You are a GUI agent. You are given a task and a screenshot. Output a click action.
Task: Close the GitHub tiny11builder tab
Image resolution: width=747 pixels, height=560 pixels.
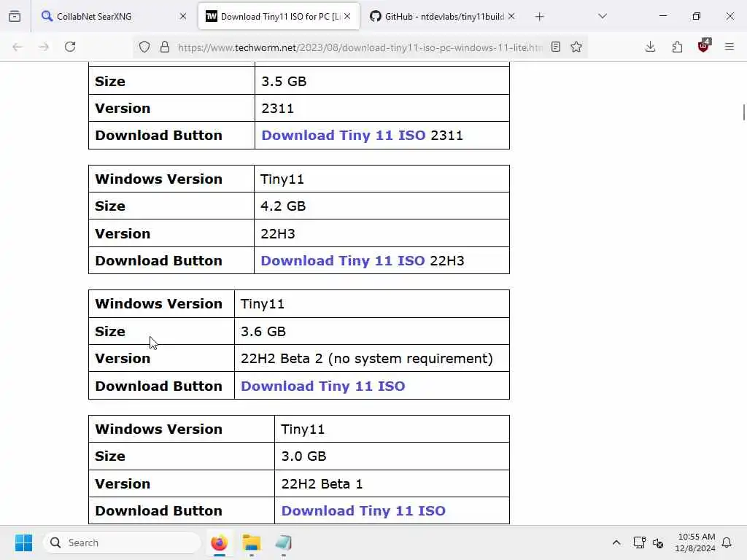[511, 16]
